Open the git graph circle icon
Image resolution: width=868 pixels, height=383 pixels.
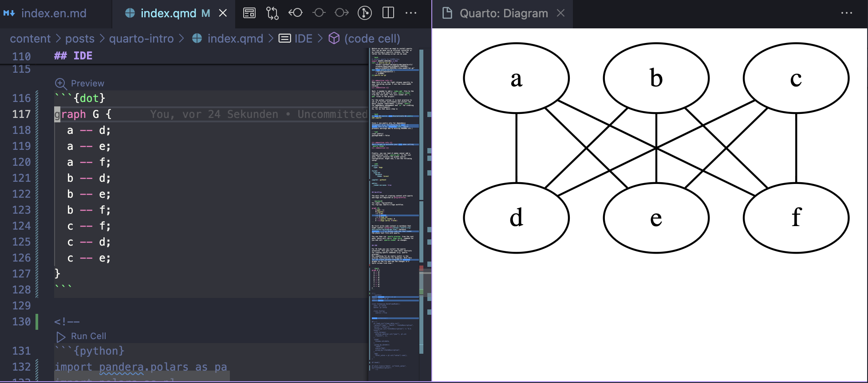(x=365, y=13)
